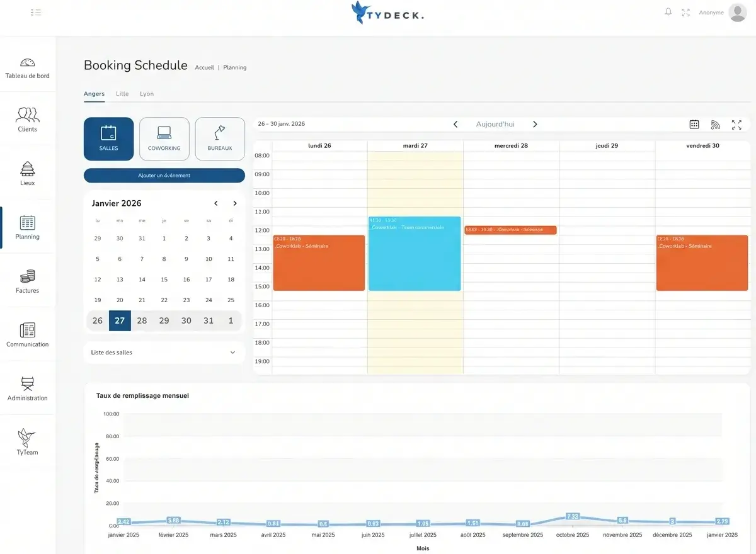
Task: Go to Lieux in the sidebar
Action: click(x=27, y=169)
